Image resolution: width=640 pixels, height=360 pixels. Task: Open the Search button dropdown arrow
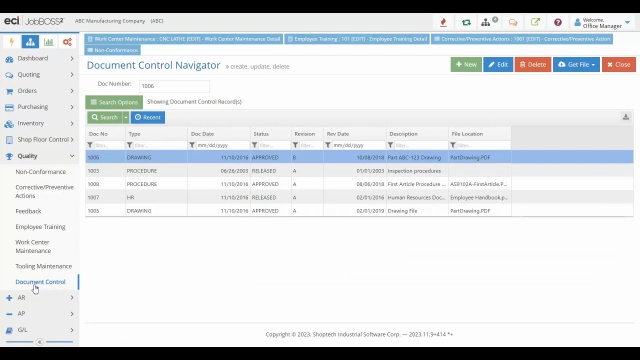point(126,118)
